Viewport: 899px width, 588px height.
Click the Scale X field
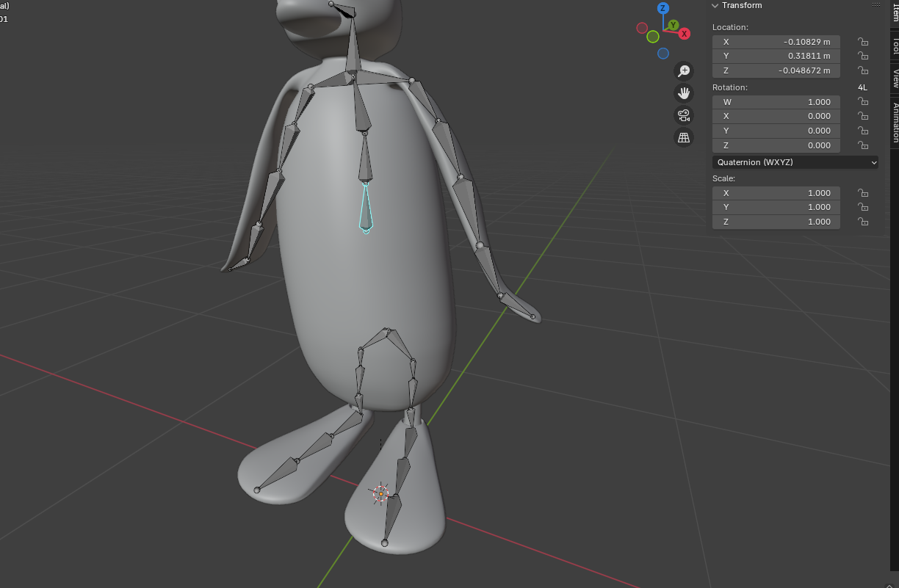click(x=776, y=193)
